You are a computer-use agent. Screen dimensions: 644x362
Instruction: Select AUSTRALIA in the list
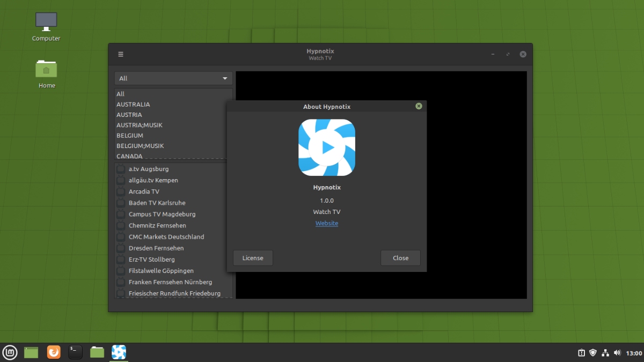click(x=133, y=104)
